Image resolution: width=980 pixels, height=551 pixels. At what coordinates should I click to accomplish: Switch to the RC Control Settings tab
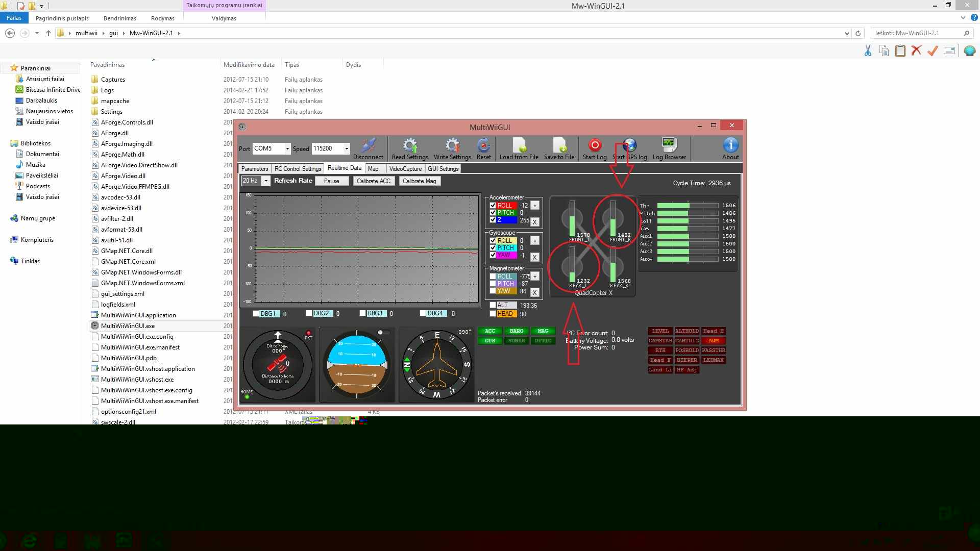[x=298, y=169]
